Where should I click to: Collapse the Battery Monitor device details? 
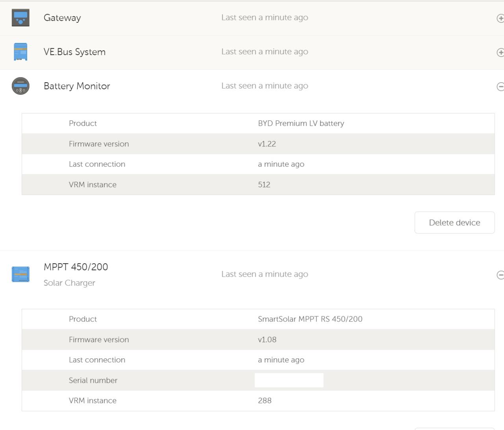(x=500, y=87)
